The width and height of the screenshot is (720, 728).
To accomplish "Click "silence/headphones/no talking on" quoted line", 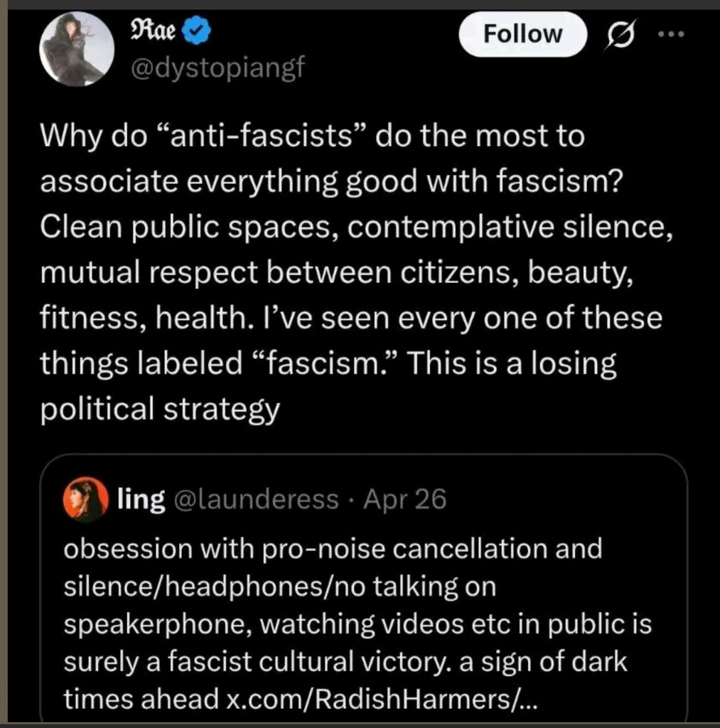I will pyautogui.click(x=279, y=586).
